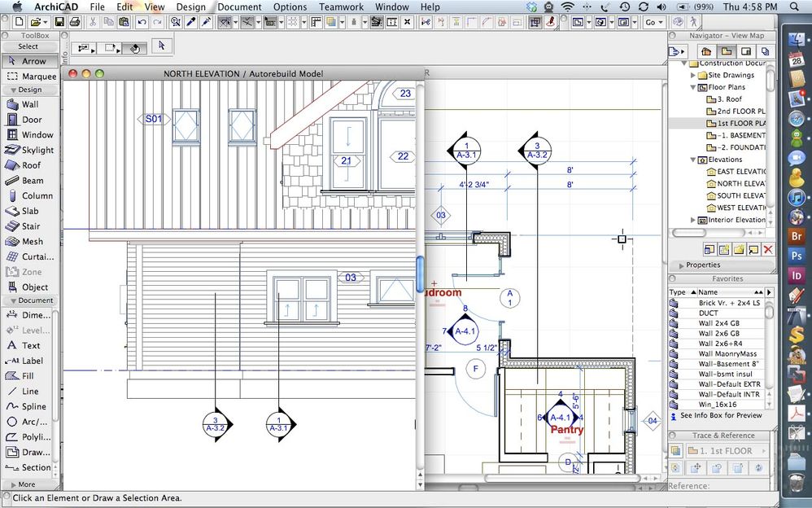Select Wall 2x6 GB favorite

[x=718, y=333]
